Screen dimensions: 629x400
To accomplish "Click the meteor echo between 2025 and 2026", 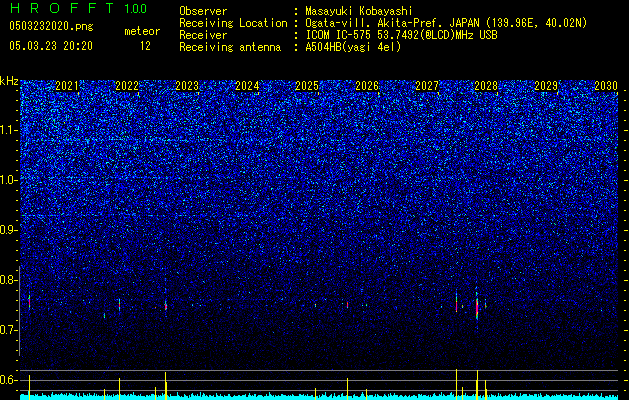I will pyautogui.click(x=347, y=305).
